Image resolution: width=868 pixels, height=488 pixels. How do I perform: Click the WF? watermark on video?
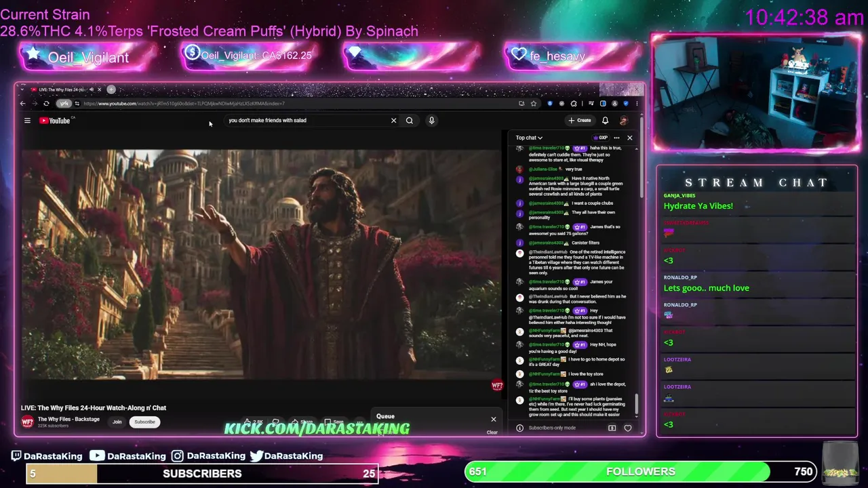(x=497, y=386)
